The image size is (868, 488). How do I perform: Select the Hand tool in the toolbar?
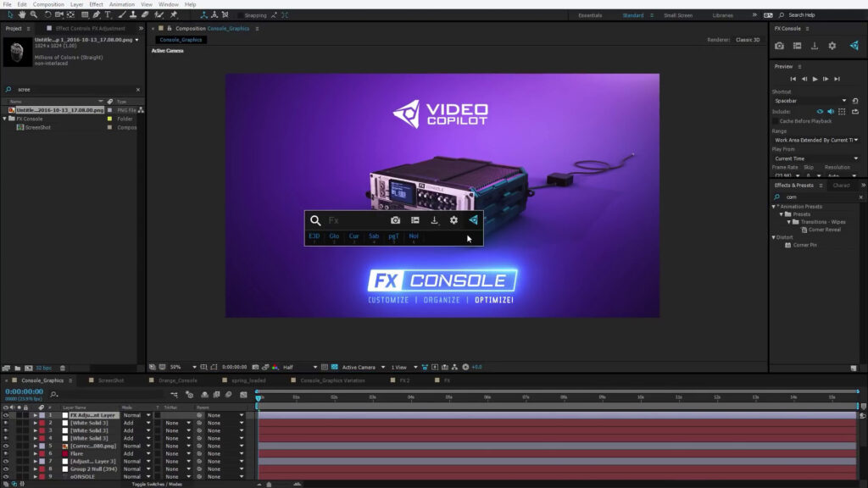(21, 14)
